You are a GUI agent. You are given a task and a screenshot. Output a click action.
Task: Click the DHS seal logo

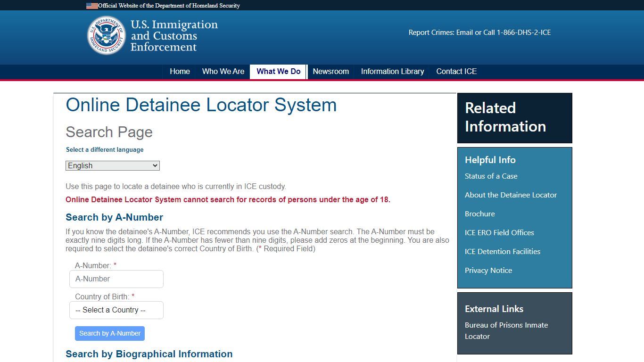pos(107,35)
